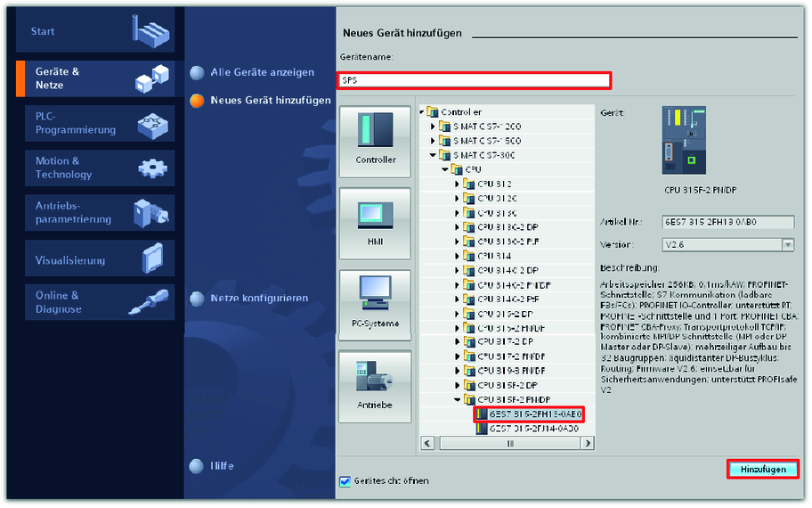Collapse the SIMATIC S7-300 tree node
Image resolution: width=812 pixels, height=508 pixels.
coord(434,155)
